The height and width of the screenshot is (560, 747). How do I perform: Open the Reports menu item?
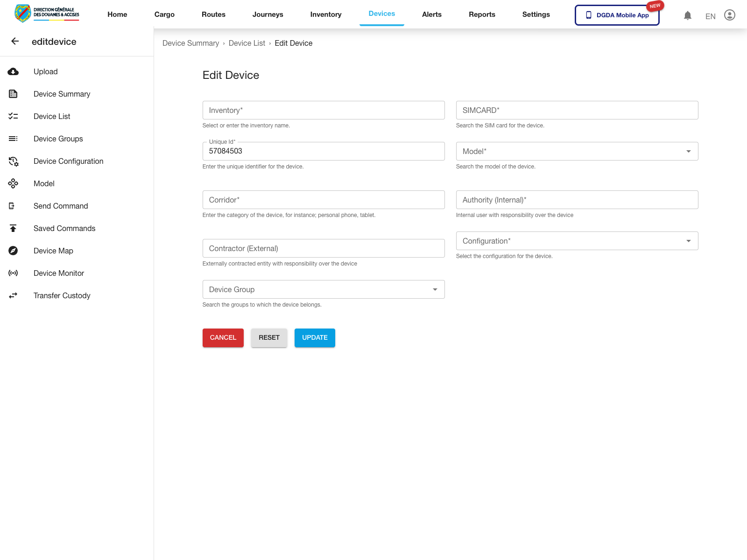[482, 14]
